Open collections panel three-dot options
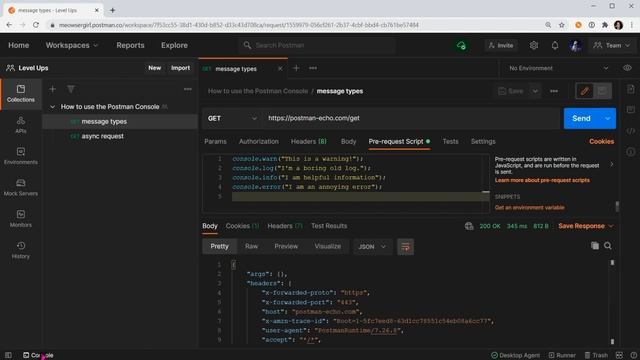The width and height of the screenshot is (640, 360). pyautogui.click(x=187, y=89)
